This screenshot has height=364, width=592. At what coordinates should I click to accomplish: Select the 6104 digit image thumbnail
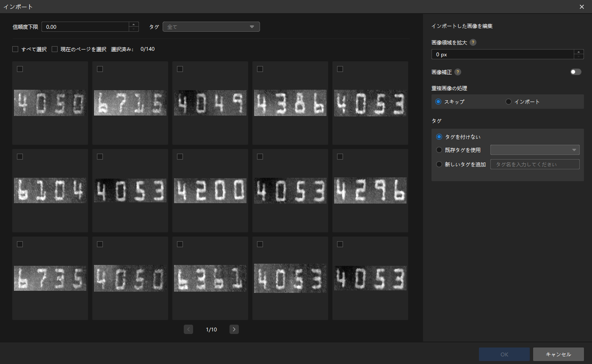coord(50,190)
